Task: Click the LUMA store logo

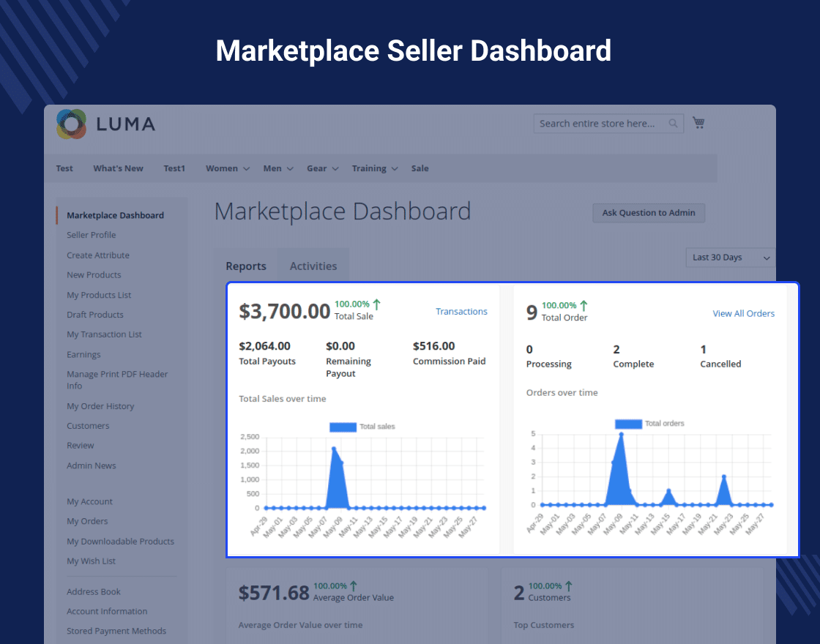Action: [x=106, y=124]
